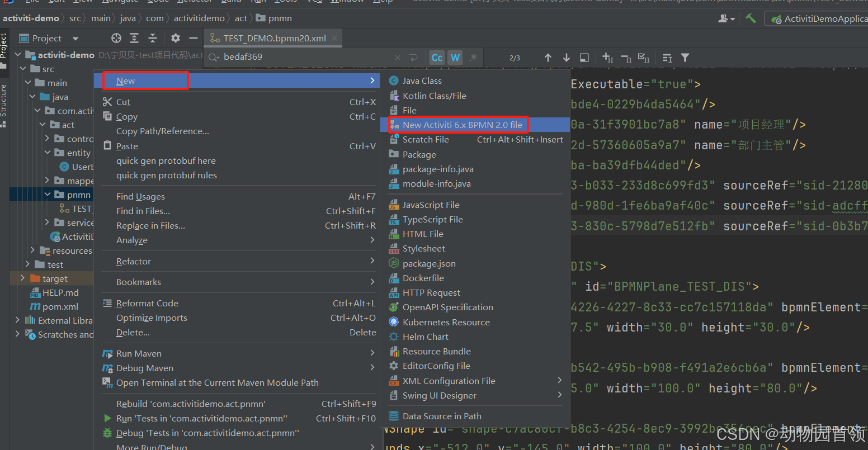This screenshot has width=868, height=450.
Task: Select New Activiti 6.x BPMN 2.0 file
Action: [462, 125]
